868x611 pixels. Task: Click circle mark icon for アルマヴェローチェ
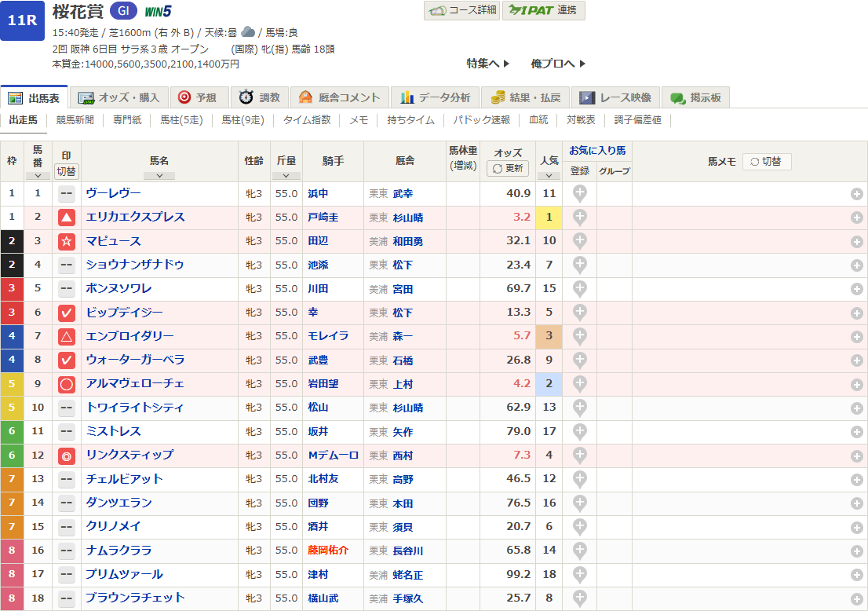(67, 385)
